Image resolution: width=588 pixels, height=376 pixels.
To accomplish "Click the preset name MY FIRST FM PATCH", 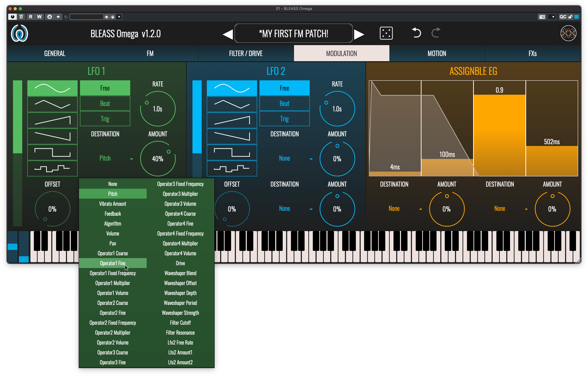I will click(x=294, y=33).
